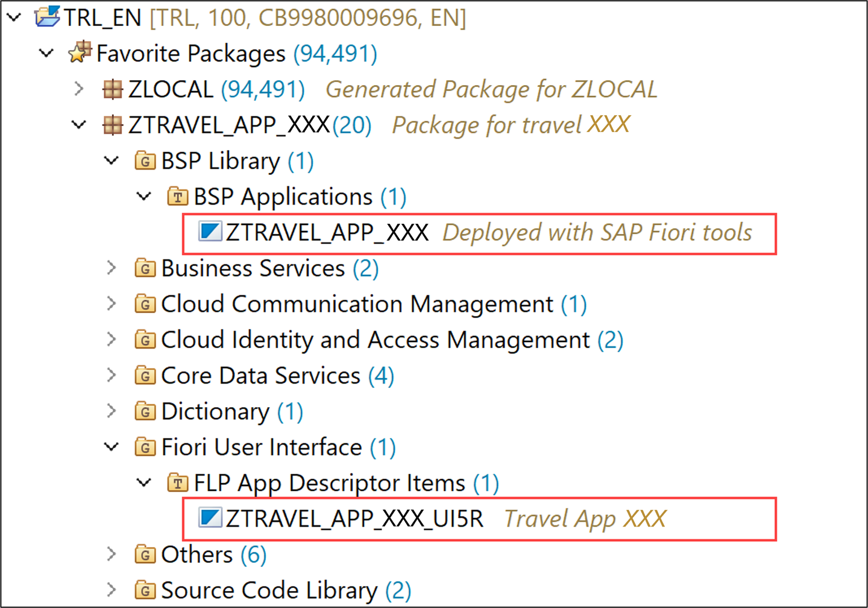This screenshot has height=608, width=868.
Task: Select the Others folder label
Action: [197, 554]
